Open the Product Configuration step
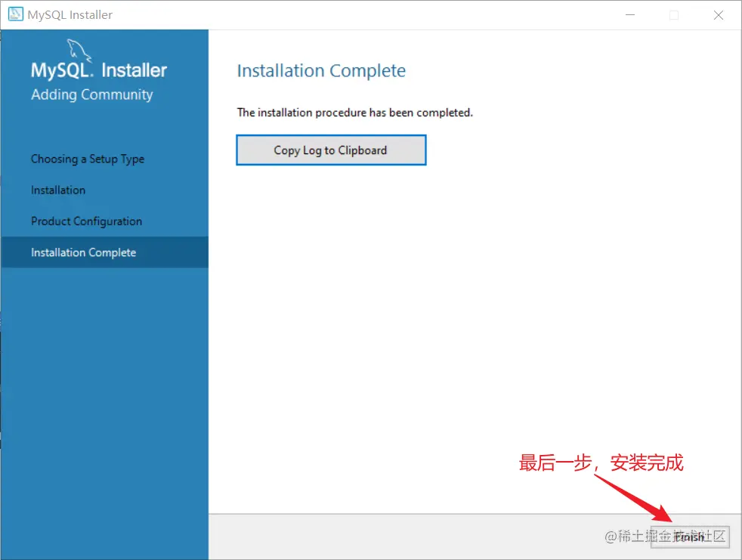 (x=87, y=221)
